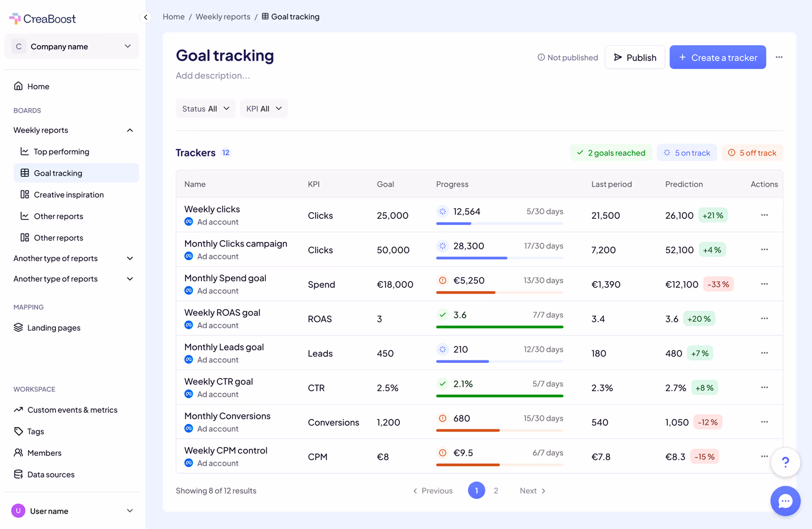Click the Create a tracker button
812x529 pixels.
717,57
